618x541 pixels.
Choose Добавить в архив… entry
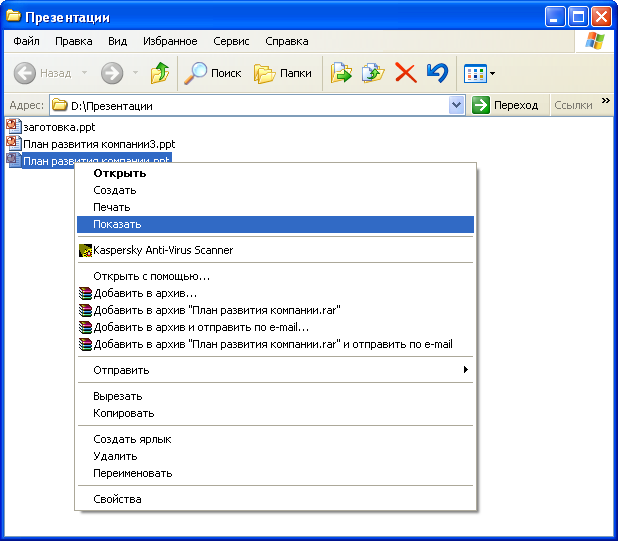(x=275, y=293)
